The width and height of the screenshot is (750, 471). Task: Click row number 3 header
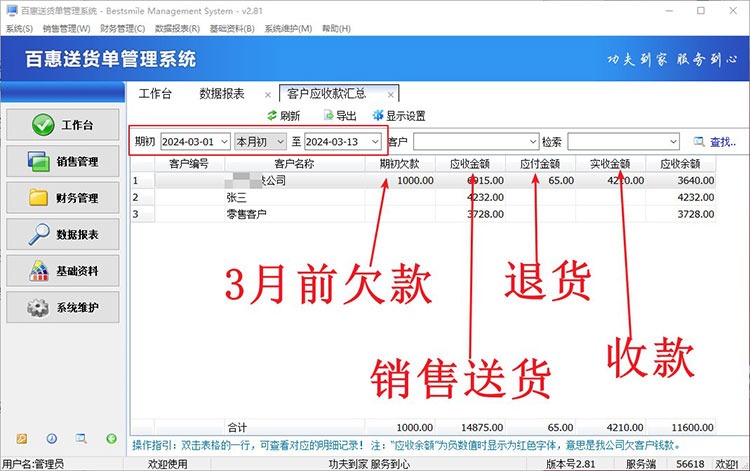tap(143, 214)
